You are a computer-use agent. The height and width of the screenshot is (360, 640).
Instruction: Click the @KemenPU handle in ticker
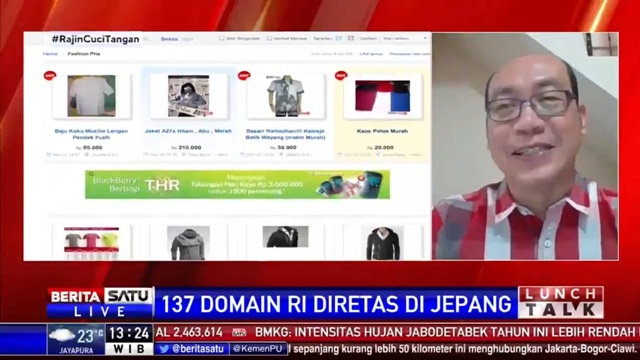(x=258, y=349)
